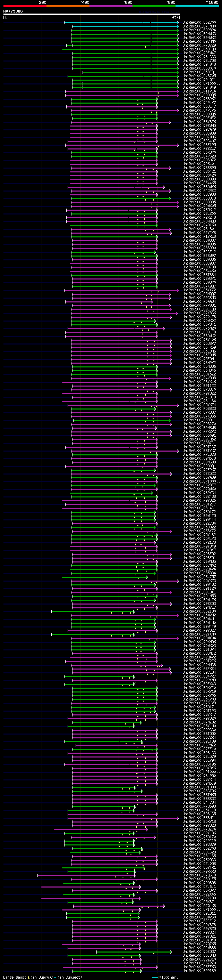Image resolution: width=222 pixels, height=980 pixels.
Task: Click label UniRef100_A5BFQ1
Action: pos(199,72)
